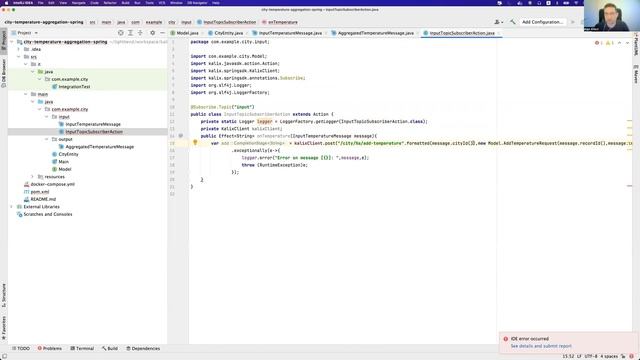Click the locate-in-project target icon
The width and height of the screenshot is (640, 360).
[120, 33]
